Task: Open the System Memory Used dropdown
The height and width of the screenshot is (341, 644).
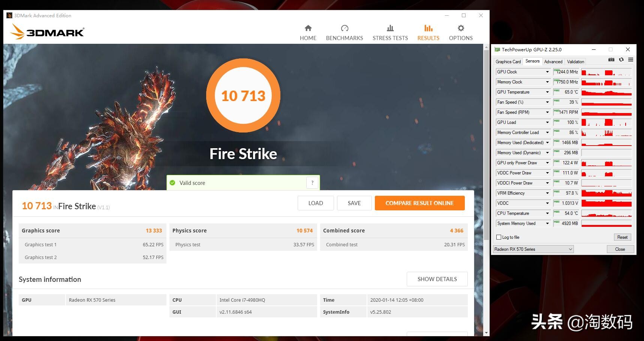Action: point(547,223)
